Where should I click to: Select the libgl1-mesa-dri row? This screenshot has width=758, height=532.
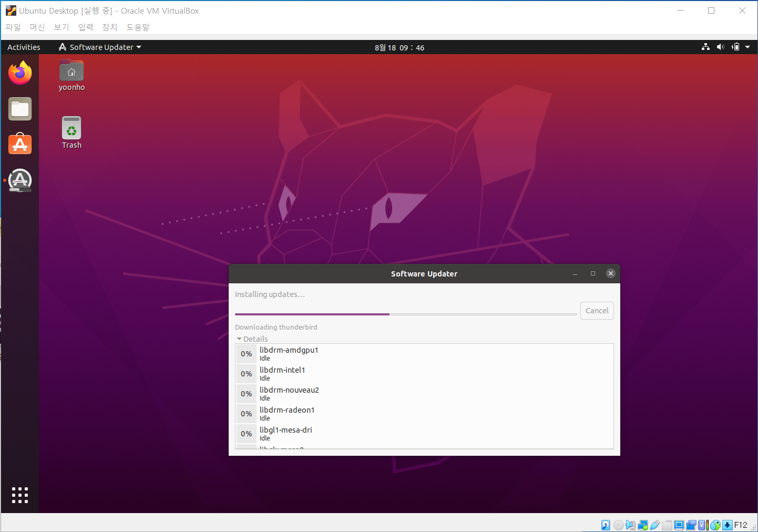point(424,434)
